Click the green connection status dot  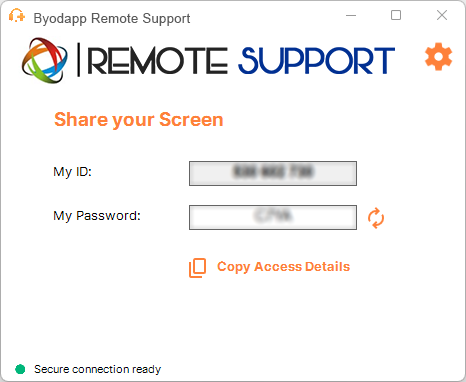[x=20, y=369]
